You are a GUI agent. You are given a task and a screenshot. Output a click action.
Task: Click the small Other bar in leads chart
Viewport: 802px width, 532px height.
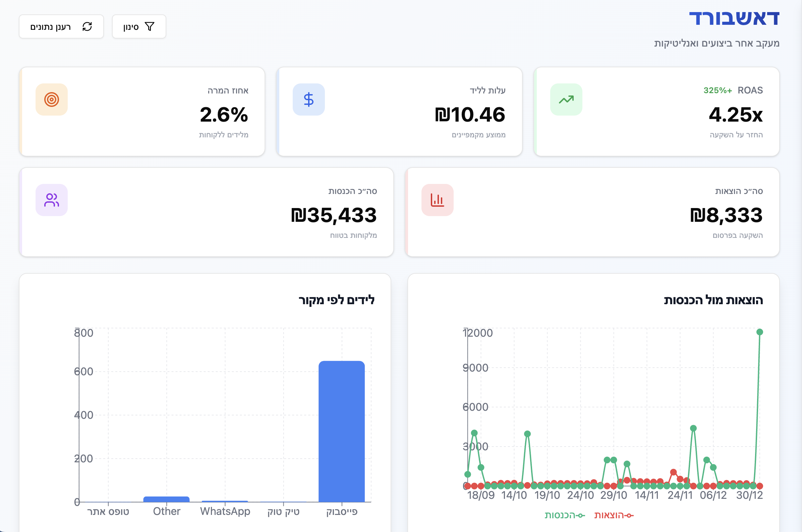[x=166, y=499]
